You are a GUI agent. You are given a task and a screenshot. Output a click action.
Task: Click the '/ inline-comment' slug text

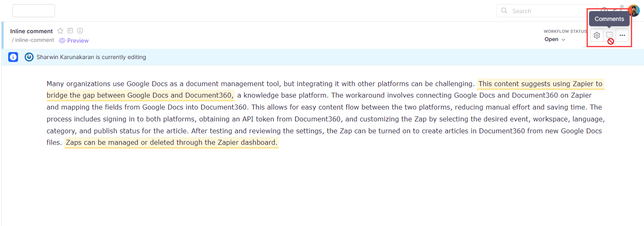[x=33, y=40]
